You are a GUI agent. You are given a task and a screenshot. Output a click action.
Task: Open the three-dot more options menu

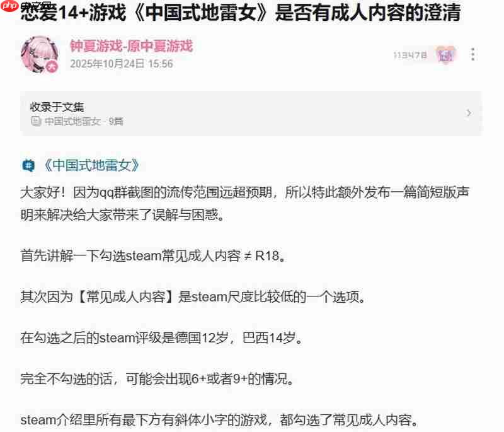472,54
